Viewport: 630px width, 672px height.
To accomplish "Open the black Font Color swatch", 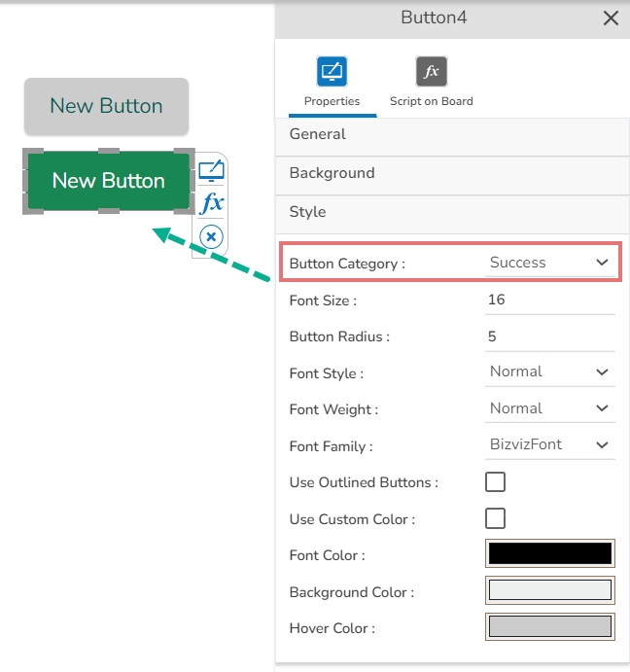I will pyautogui.click(x=549, y=553).
